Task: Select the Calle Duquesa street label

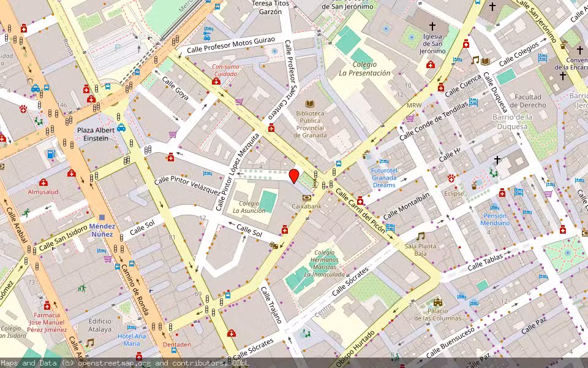Action: (496, 93)
